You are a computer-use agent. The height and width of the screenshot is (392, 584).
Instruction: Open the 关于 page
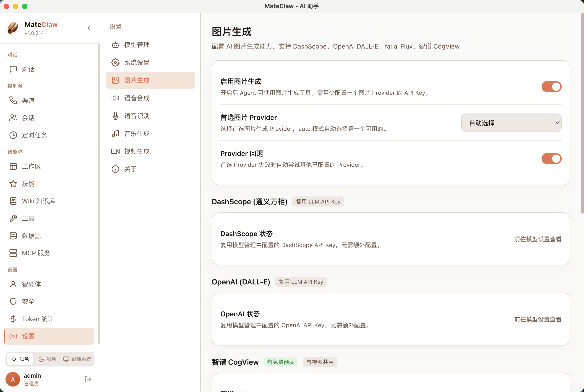point(130,169)
